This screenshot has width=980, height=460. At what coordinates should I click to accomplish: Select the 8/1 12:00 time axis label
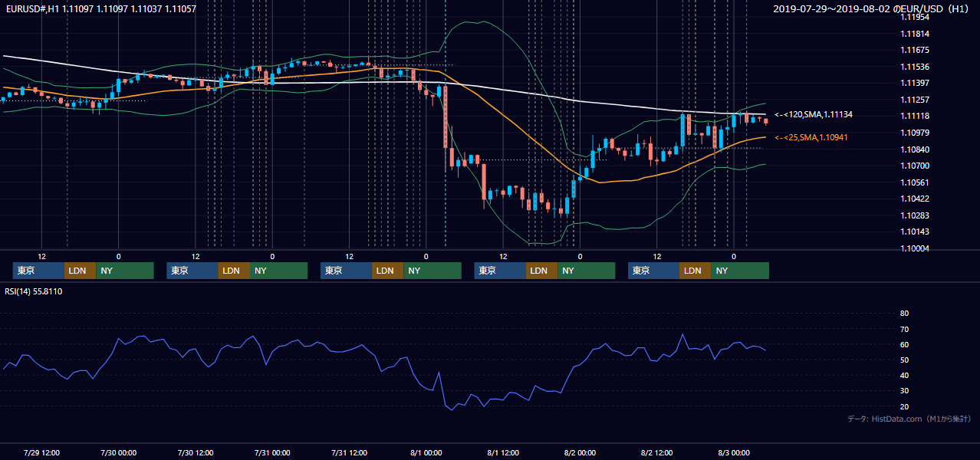click(x=503, y=452)
